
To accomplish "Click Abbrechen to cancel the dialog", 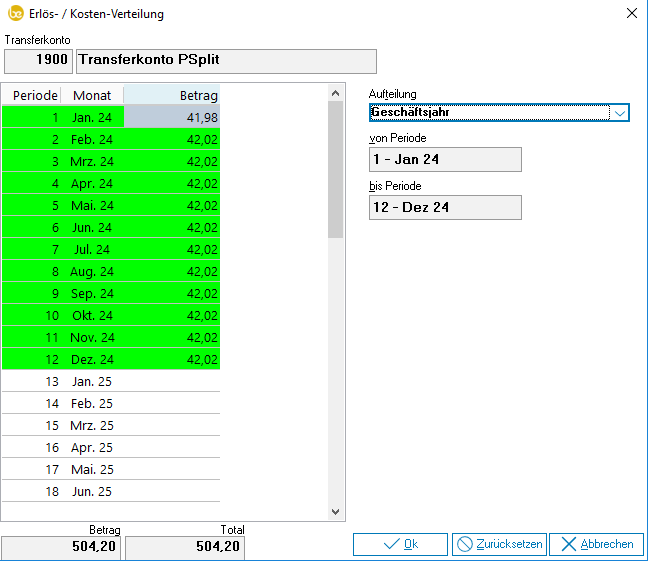I will [x=596, y=544].
